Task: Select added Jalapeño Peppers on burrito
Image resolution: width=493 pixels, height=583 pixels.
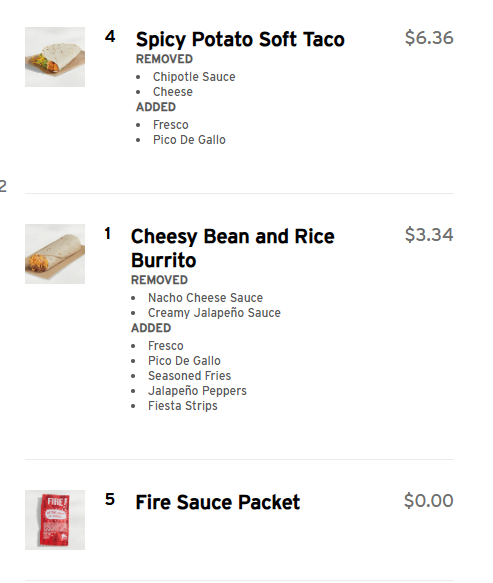Action: tap(197, 391)
